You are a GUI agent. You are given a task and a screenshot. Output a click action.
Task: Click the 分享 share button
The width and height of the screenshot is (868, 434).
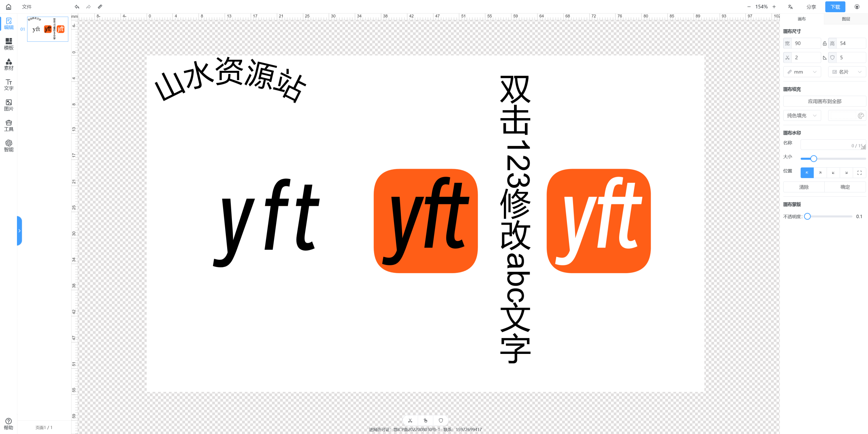811,7
